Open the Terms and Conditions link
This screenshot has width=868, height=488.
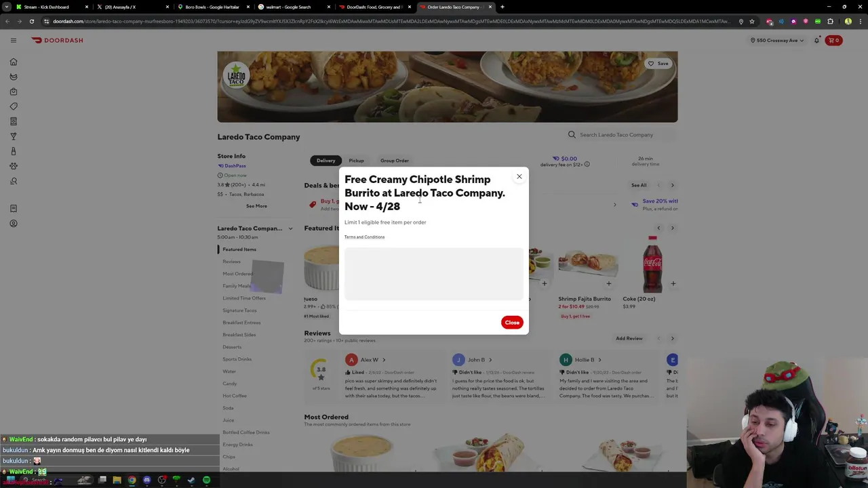click(x=364, y=237)
